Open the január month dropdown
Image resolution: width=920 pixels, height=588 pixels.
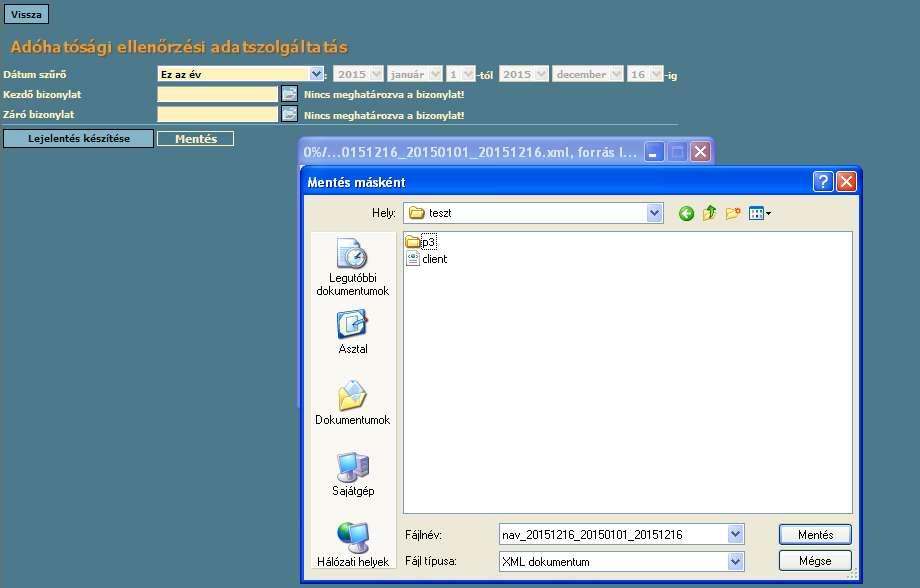pos(414,74)
